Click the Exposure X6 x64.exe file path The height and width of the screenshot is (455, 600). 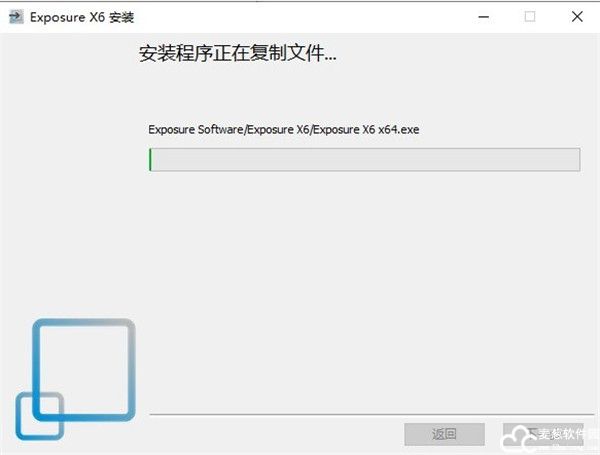point(284,129)
